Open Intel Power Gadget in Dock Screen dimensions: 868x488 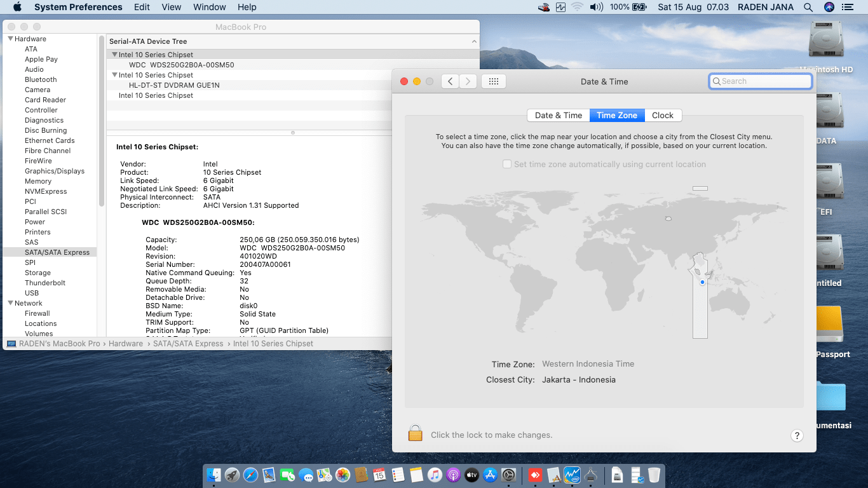tap(573, 475)
